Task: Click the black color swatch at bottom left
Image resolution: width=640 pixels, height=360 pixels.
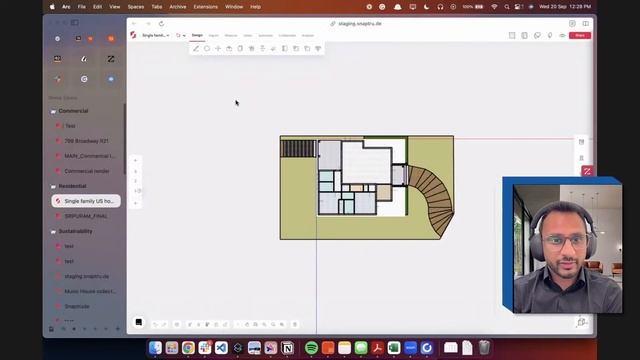Action: point(139,322)
